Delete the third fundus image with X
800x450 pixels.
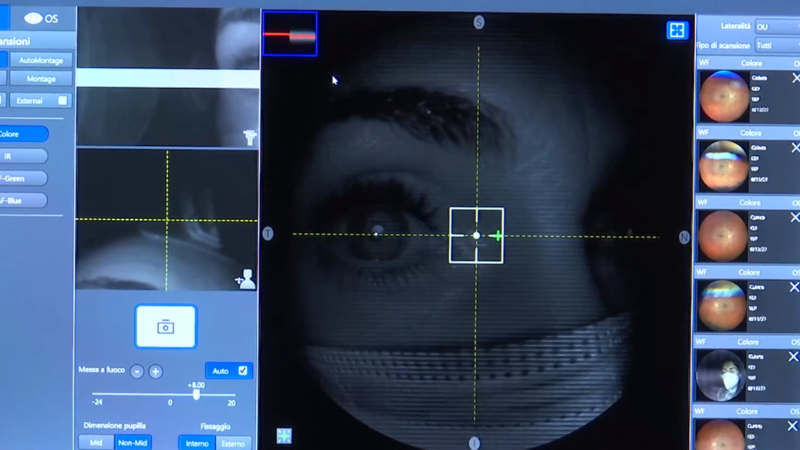point(795,217)
